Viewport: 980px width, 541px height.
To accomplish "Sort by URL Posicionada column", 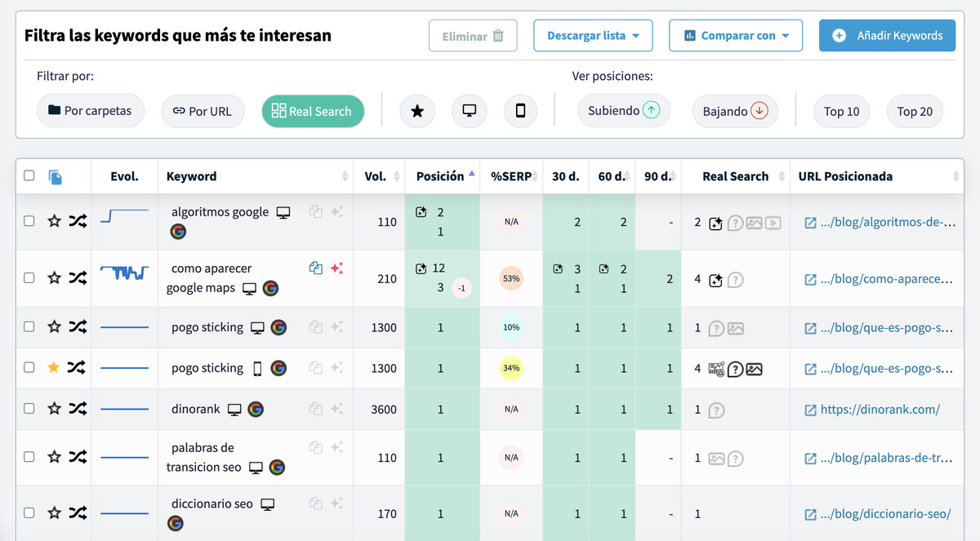I will (876, 176).
